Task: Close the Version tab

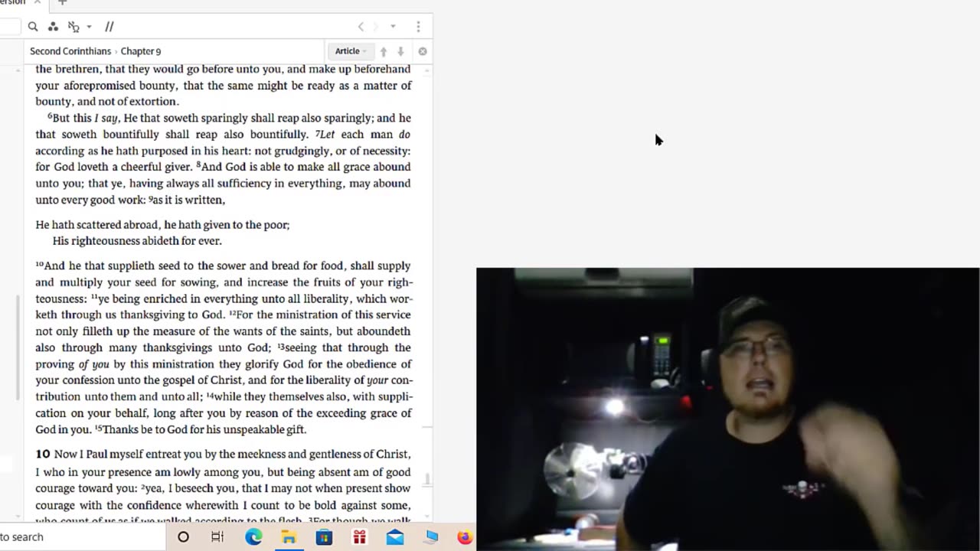Action: (37, 3)
